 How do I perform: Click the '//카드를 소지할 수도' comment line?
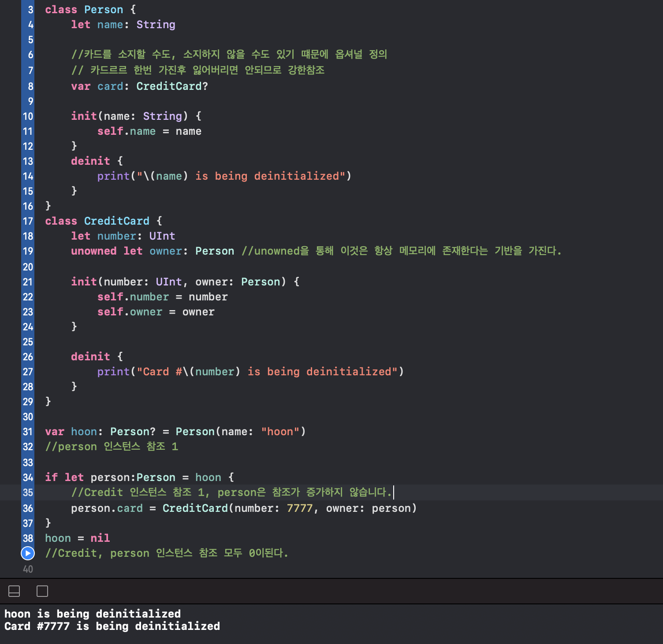click(x=229, y=55)
